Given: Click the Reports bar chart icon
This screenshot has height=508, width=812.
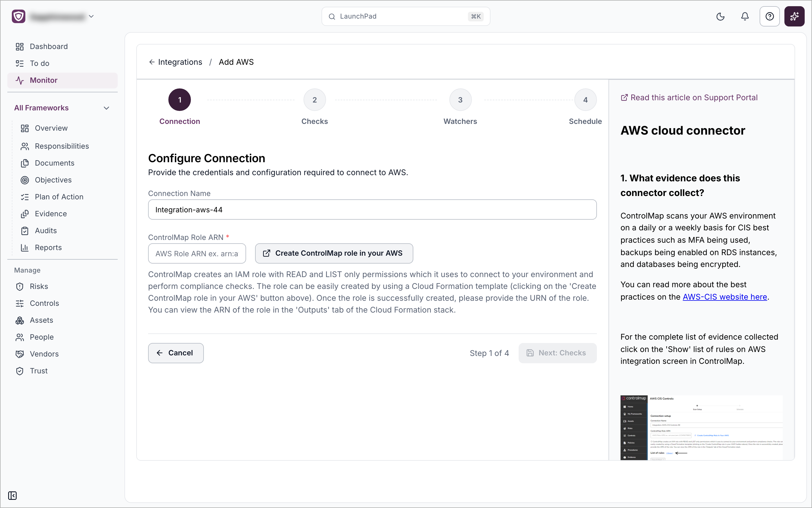Looking at the screenshot, I should pyautogui.click(x=25, y=248).
